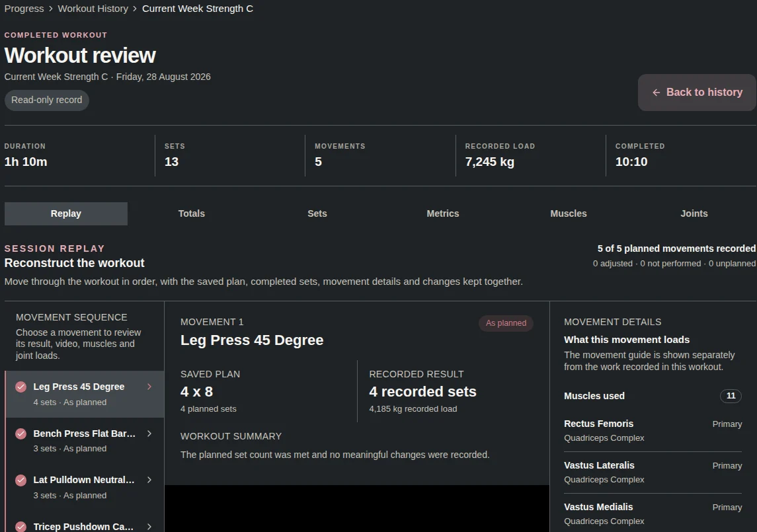Image resolution: width=757 pixels, height=532 pixels.
Task: Open the Joints tab
Action: tap(694, 213)
